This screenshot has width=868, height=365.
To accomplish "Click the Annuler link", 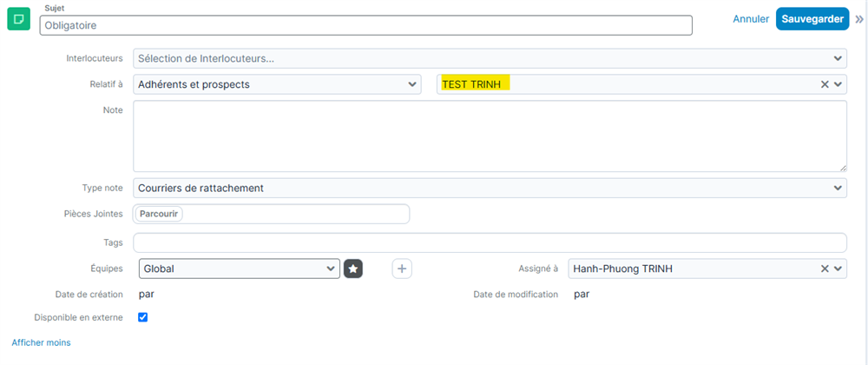I will tap(751, 19).
